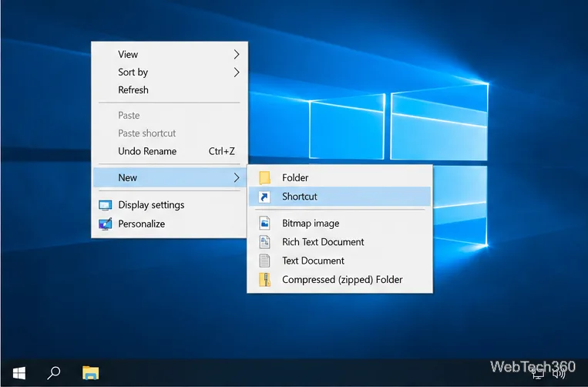
Task: Launch File Explorer from the taskbar
Action: [90, 373]
